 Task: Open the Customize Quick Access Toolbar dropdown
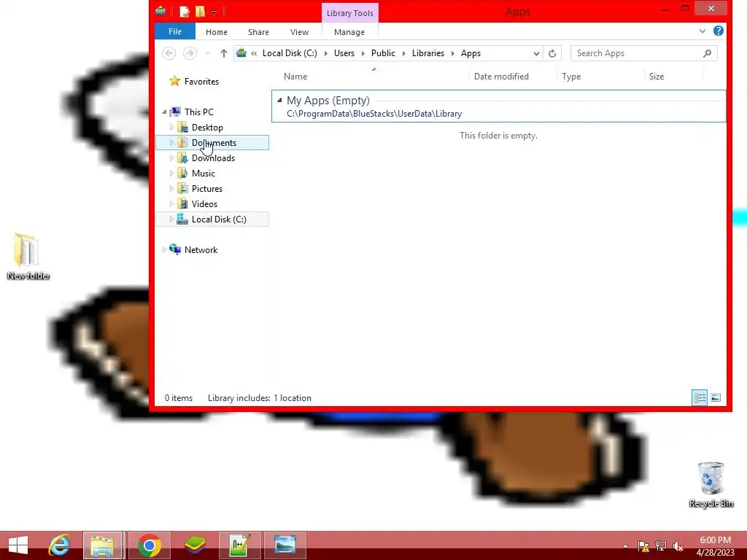tap(214, 12)
